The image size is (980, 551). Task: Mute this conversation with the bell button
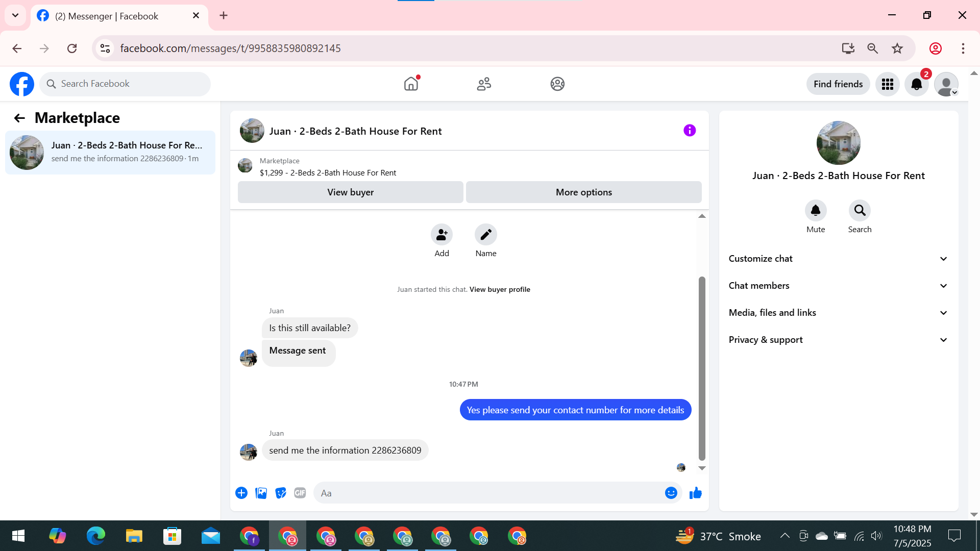click(x=815, y=211)
